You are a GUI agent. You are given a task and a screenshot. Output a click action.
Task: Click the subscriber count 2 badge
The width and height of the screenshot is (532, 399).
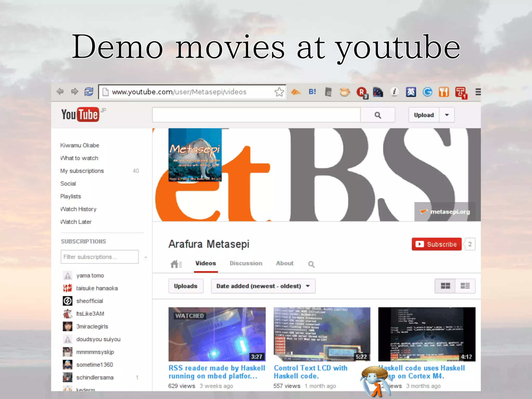pos(470,244)
